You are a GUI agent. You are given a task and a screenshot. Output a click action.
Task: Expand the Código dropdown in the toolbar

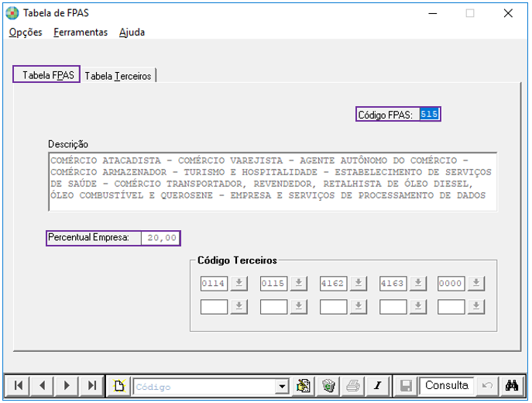(282, 387)
